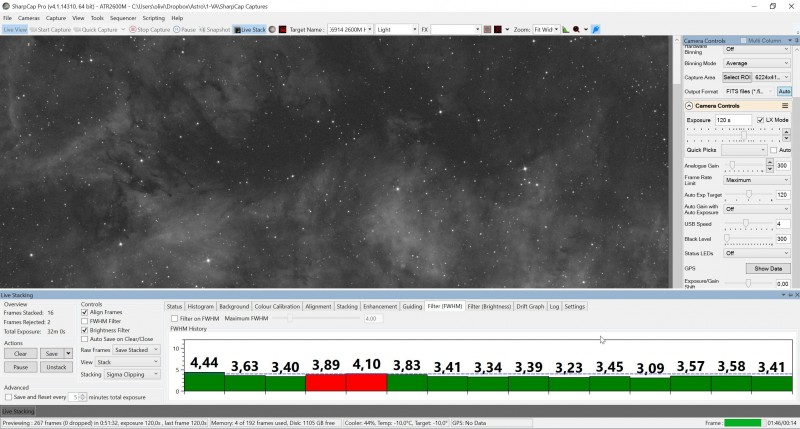
Task: Toggle the Live Stack toolbar button
Action: point(249,30)
